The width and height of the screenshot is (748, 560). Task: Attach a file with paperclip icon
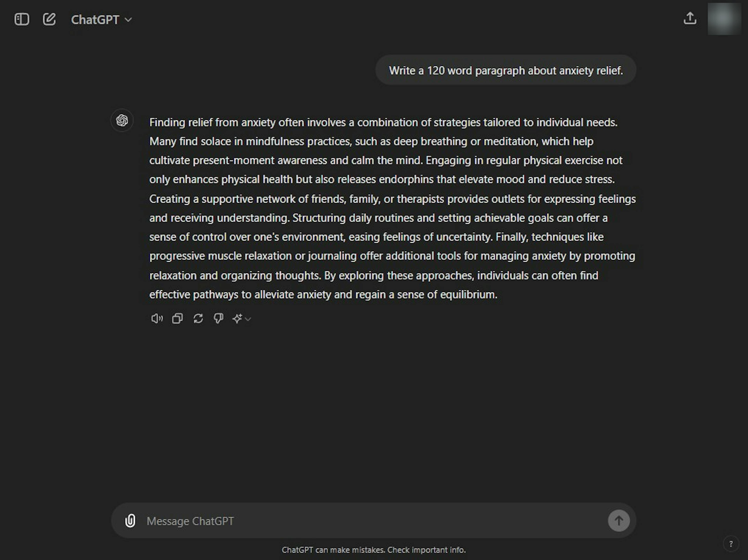pyautogui.click(x=130, y=521)
